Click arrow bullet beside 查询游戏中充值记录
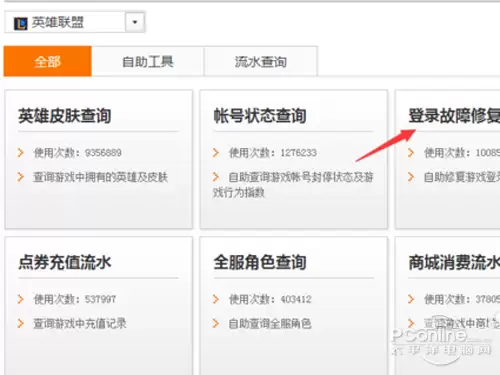Screen dimensions: 500x375 [x=21, y=323]
